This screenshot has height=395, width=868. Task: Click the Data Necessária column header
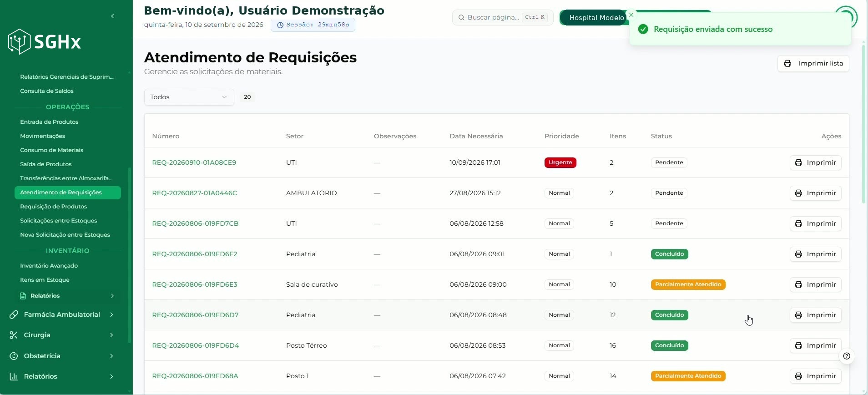pos(476,136)
